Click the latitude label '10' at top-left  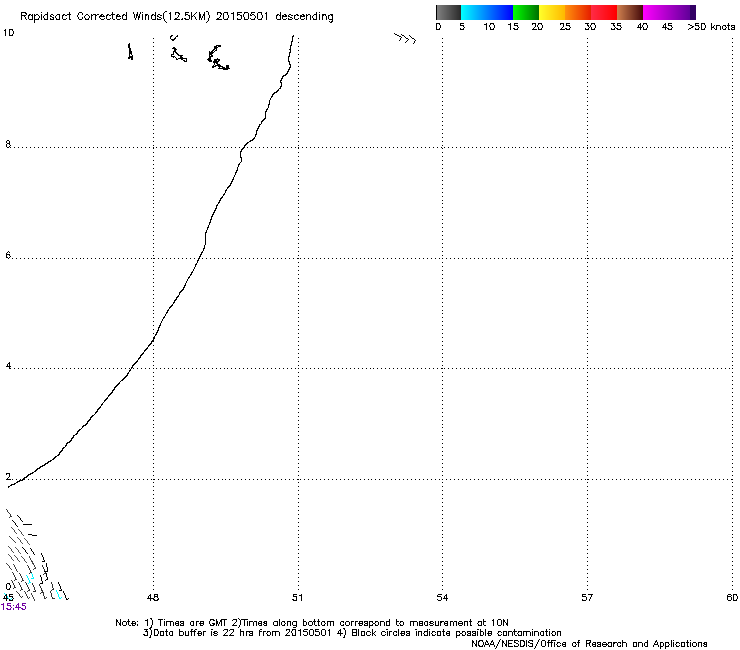8,33
